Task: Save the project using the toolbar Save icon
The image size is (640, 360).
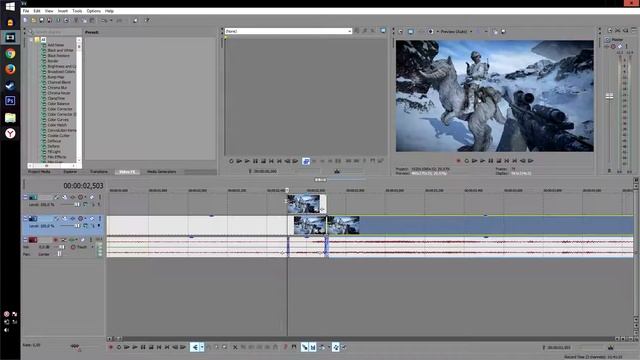Action: [42, 20]
